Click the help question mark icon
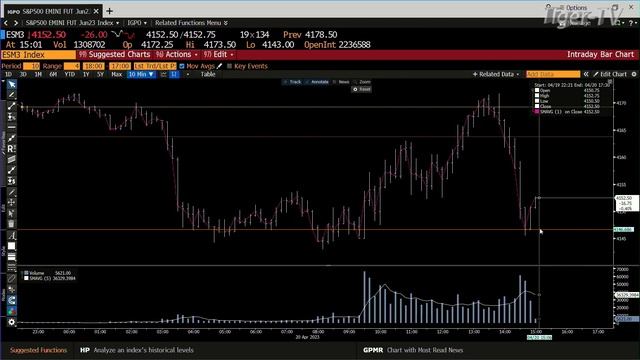Image resolution: width=640 pixels, height=360 pixels. [x=631, y=23]
